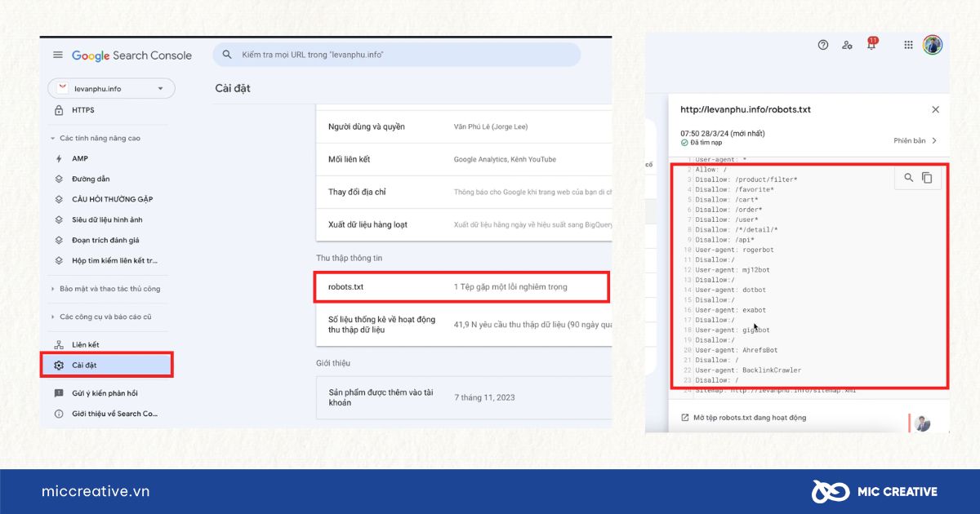Expand 'Bảo mật và thao tác thủ công' section

pos(107,289)
